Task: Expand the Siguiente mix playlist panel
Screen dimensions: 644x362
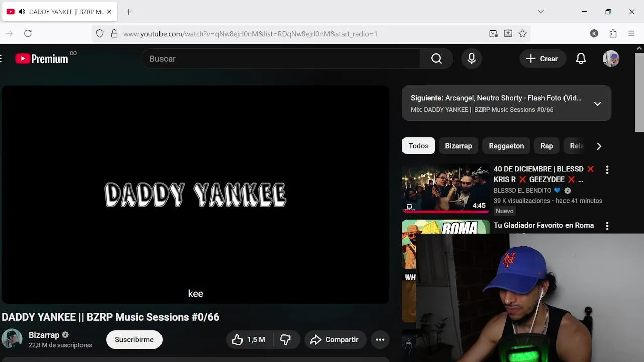Action: click(x=597, y=104)
